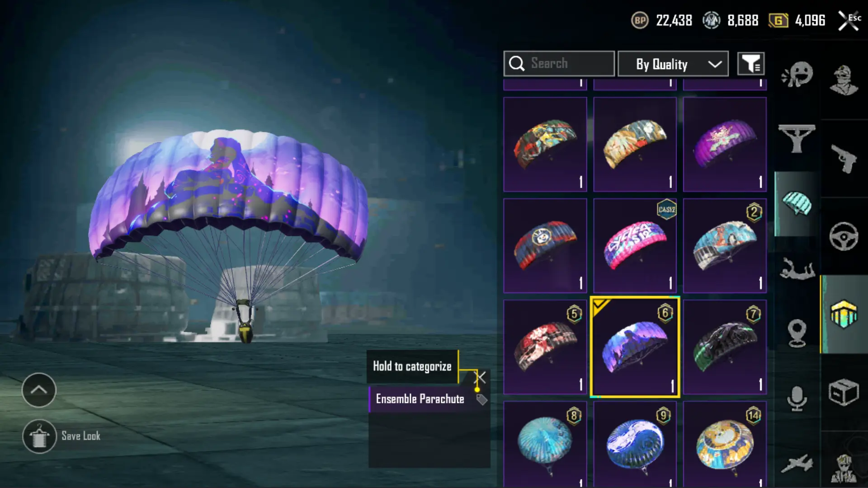
Task: Click the Search input field
Action: coord(559,64)
